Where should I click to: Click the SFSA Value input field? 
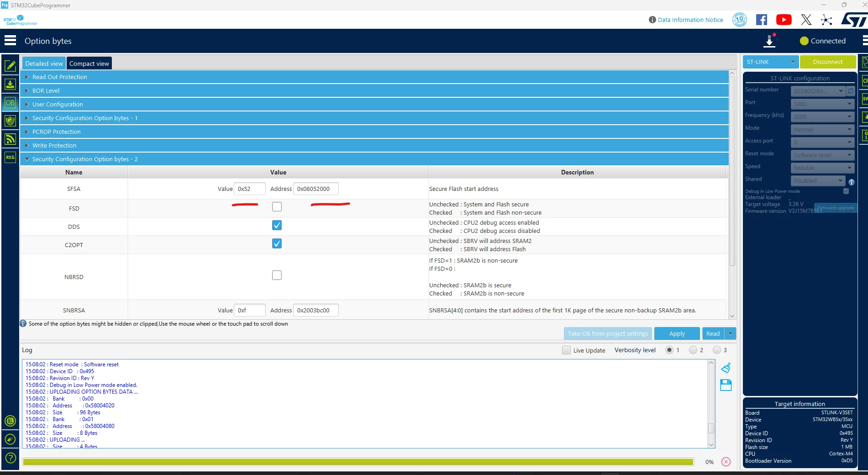pos(249,189)
